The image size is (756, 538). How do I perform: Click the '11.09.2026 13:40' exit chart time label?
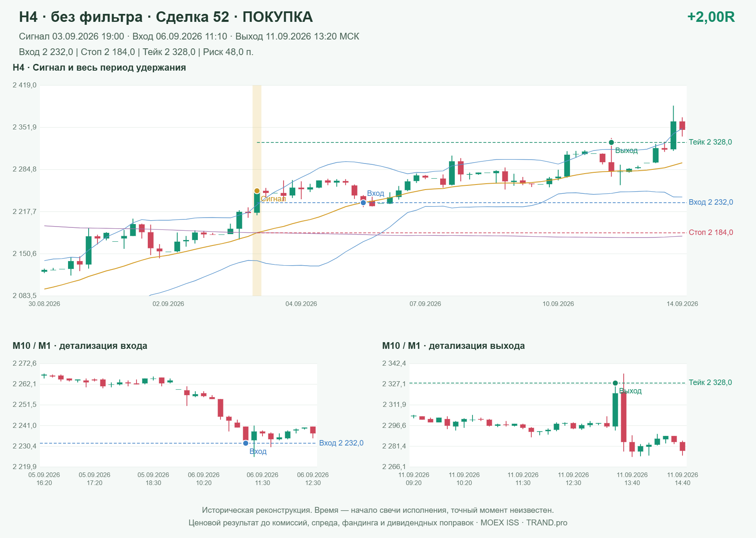pos(632,479)
